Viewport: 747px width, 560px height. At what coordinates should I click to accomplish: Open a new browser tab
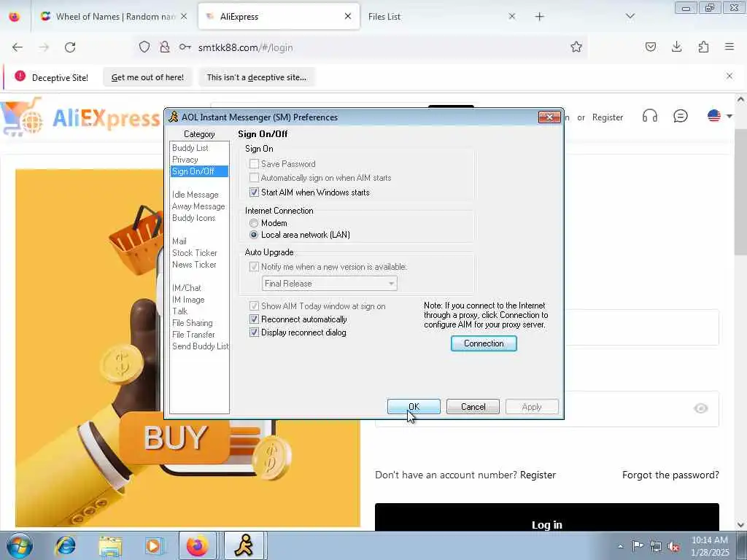point(539,17)
